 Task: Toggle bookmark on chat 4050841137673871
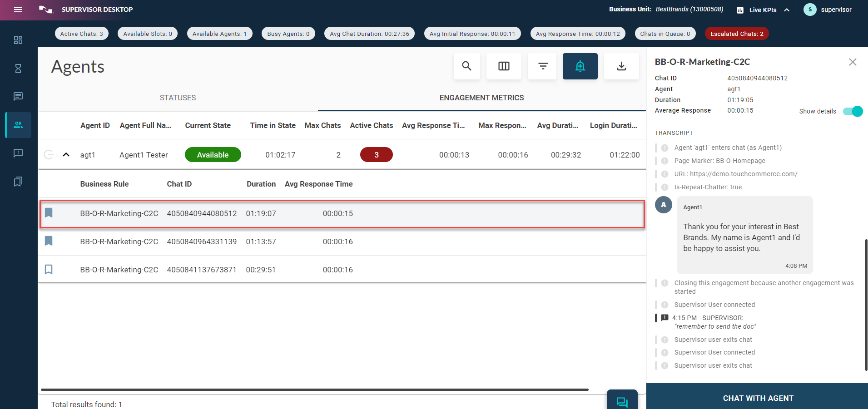point(49,270)
